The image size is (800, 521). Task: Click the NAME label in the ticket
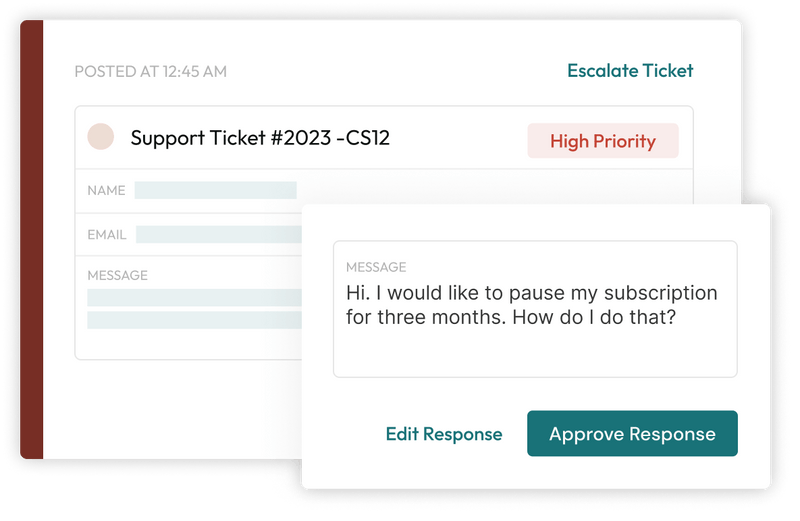[106, 190]
